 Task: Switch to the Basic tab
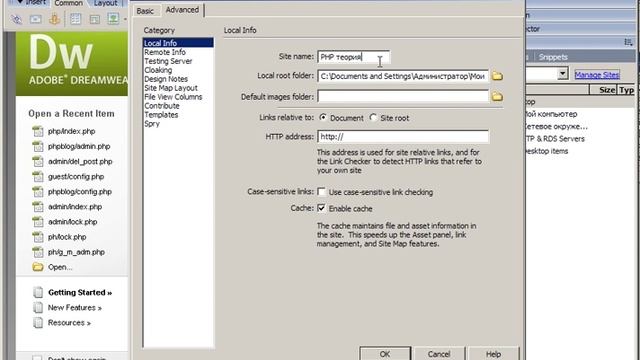click(145, 11)
